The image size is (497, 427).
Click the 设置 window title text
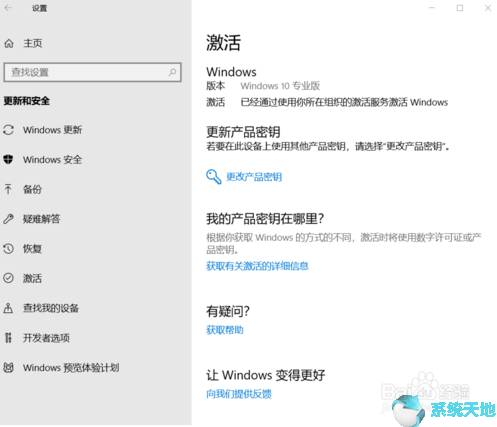point(39,8)
